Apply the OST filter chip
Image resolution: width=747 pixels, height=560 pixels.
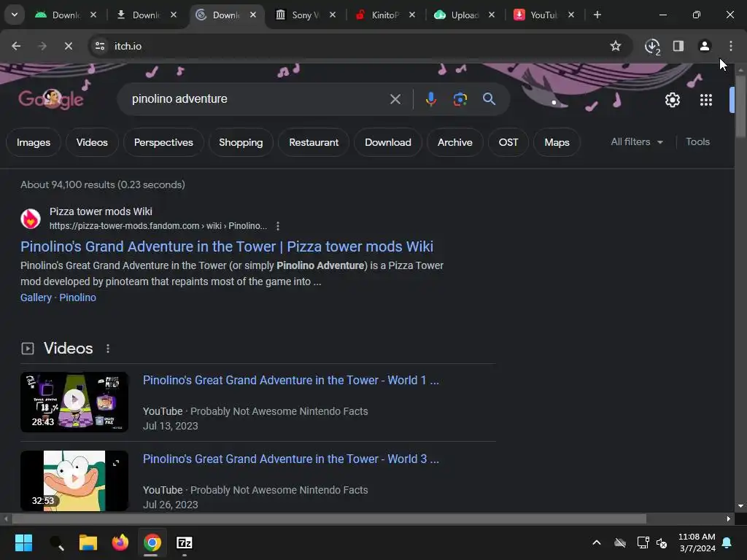(508, 142)
